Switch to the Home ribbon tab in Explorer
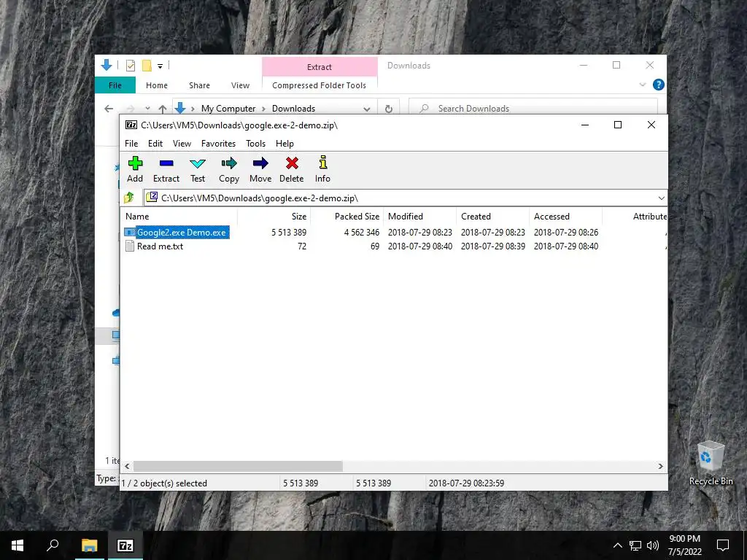The height and width of the screenshot is (560, 747). coord(157,85)
